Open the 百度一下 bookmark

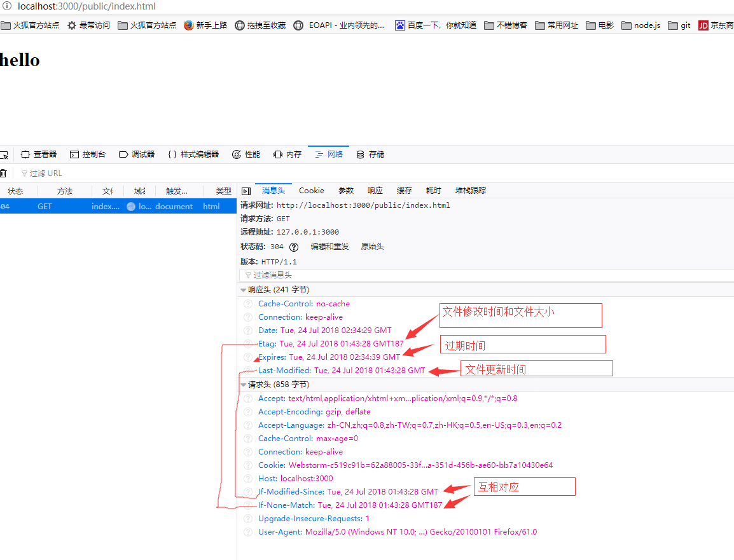tap(436, 25)
